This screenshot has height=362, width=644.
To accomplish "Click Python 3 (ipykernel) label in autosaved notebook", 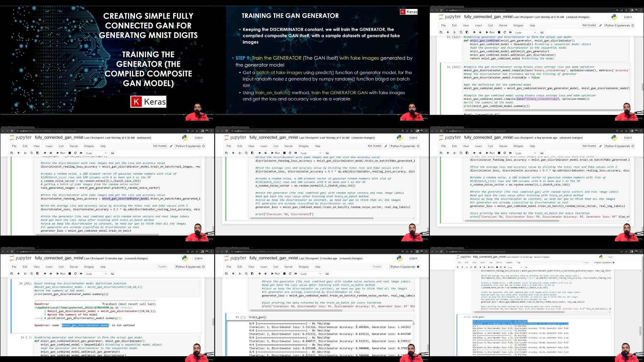I will [x=188, y=146].
